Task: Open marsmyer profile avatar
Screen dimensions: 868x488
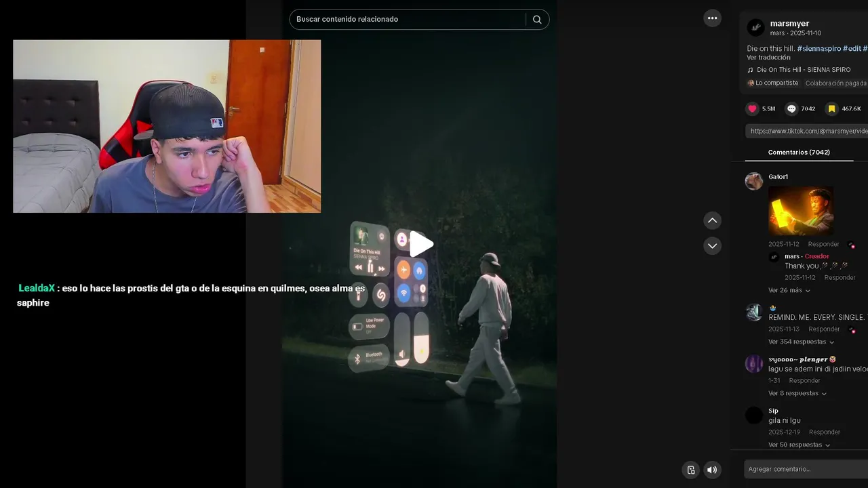Action: point(755,28)
